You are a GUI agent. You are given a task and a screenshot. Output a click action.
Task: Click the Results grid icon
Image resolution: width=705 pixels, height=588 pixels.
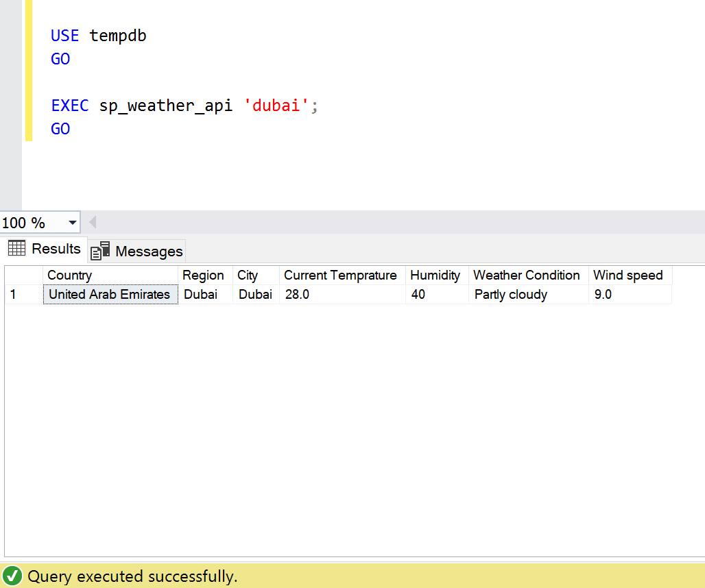pyautogui.click(x=17, y=249)
